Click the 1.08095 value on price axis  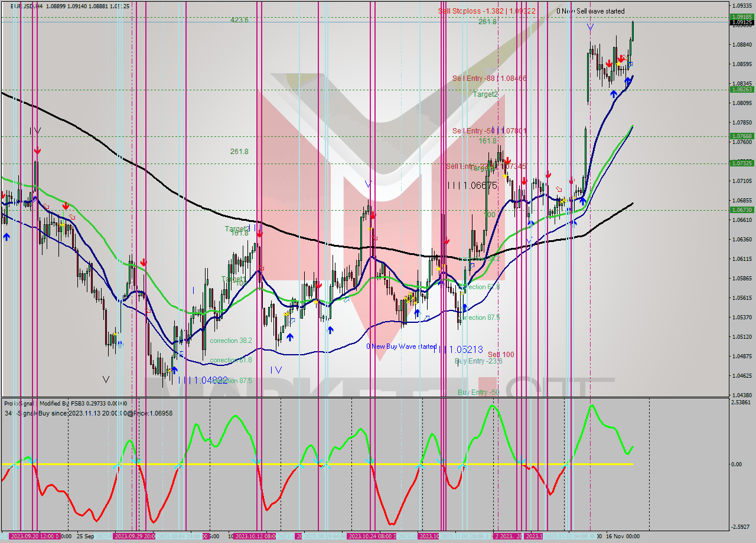click(742, 103)
